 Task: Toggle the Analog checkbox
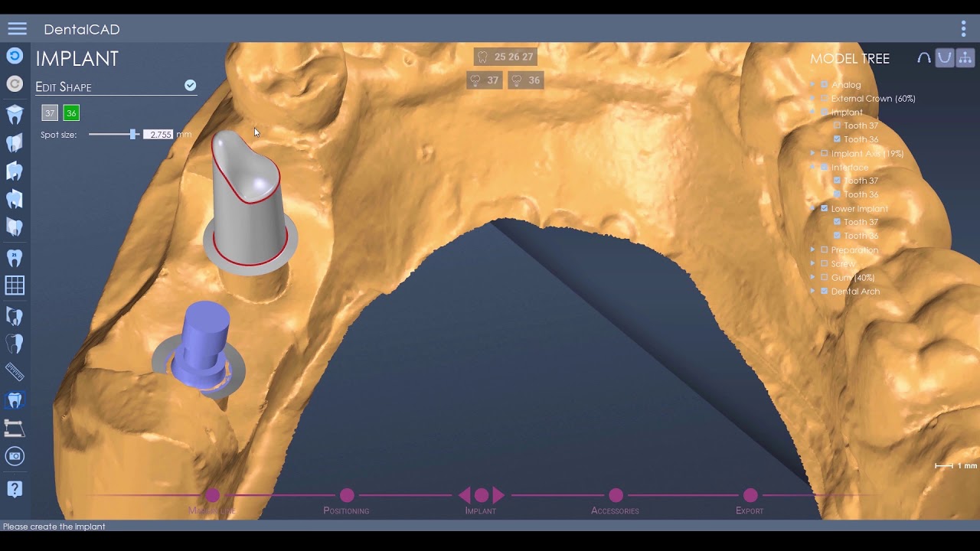pyautogui.click(x=825, y=85)
